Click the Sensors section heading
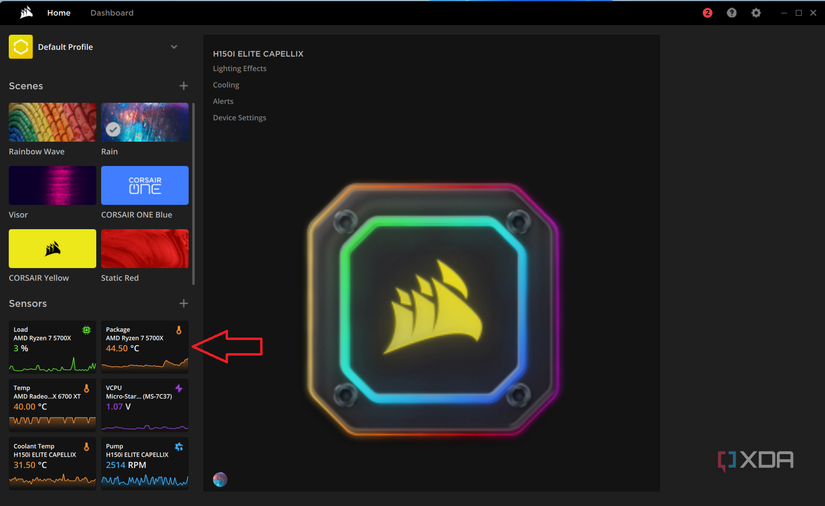The height and width of the screenshot is (506, 825). tap(27, 303)
